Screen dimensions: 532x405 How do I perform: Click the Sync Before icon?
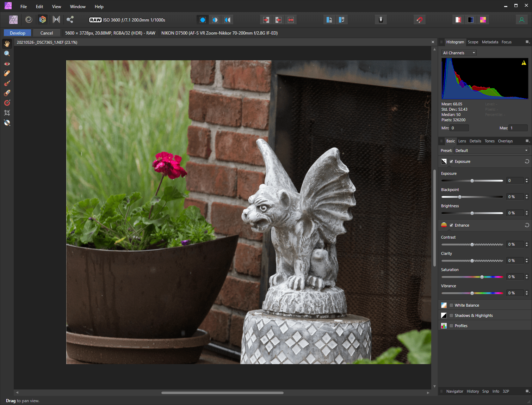point(266,20)
